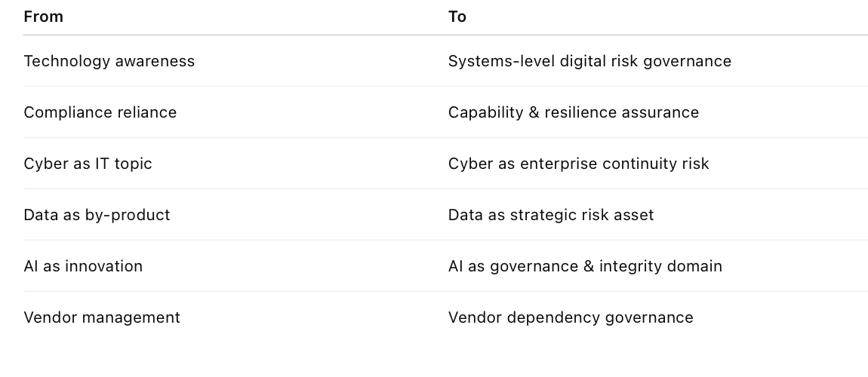Click 'Cyber as enterprise continuity risk'
This screenshot has height=377, width=868.
pos(578,164)
